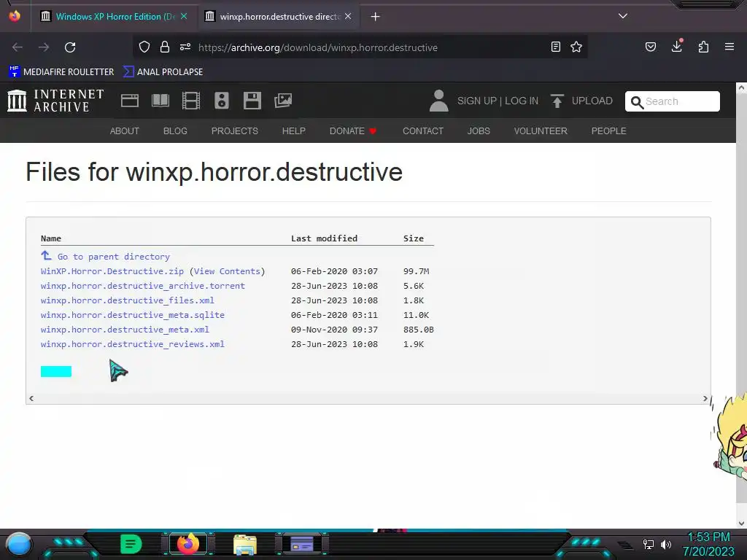The image size is (747, 560).
Task: Open the VOLUNTEER menu item
Action: 541,131
